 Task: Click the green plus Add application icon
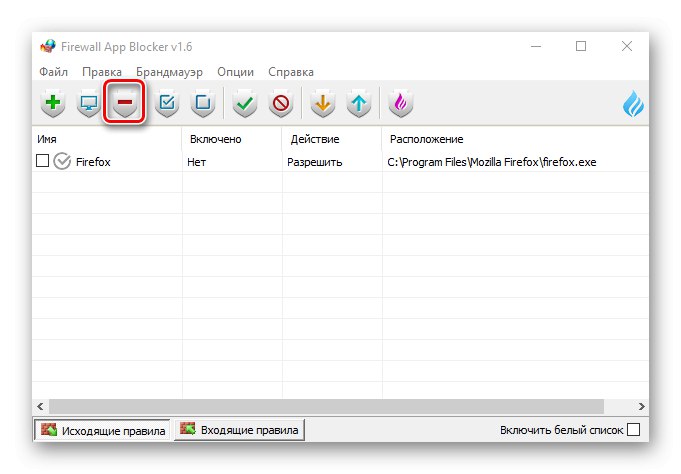[53, 103]
